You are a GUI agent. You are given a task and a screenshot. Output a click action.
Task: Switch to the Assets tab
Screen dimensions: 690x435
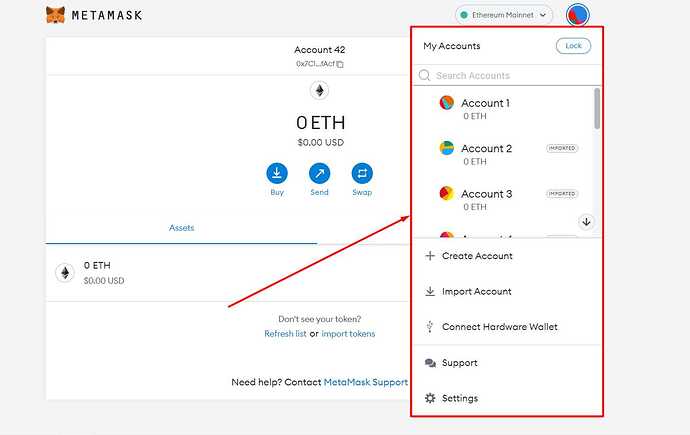click(x=181, y=228)
